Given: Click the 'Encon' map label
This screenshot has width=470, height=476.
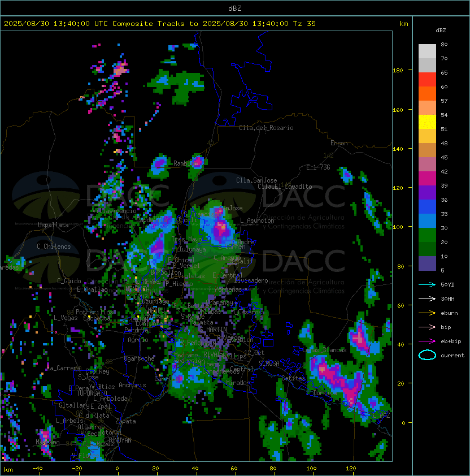Looking at the screenshot, I should [x=339, y=143].
